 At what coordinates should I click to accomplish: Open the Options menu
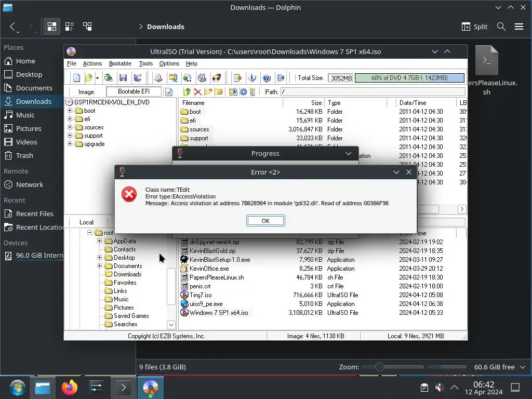(x=169, y=63)
